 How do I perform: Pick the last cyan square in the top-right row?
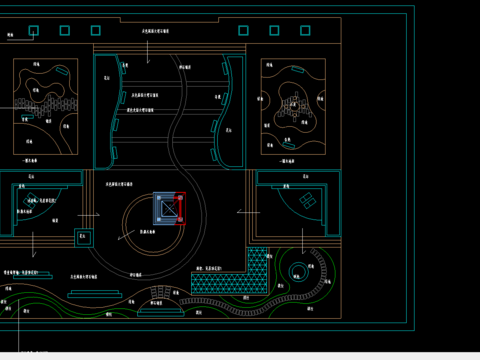click(305, 31)
